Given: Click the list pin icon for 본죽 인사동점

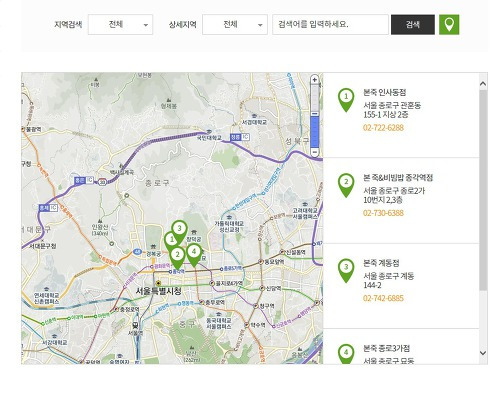Looking at the screenshot, I should [x=346, y=99].
